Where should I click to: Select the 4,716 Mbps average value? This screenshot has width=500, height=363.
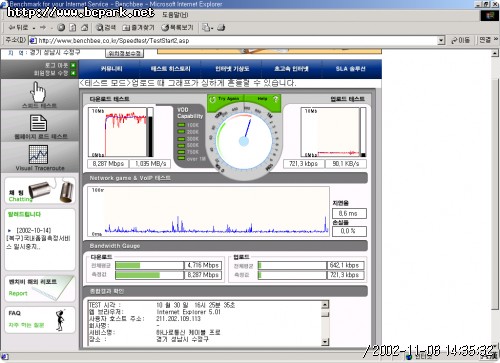point(203,265)
